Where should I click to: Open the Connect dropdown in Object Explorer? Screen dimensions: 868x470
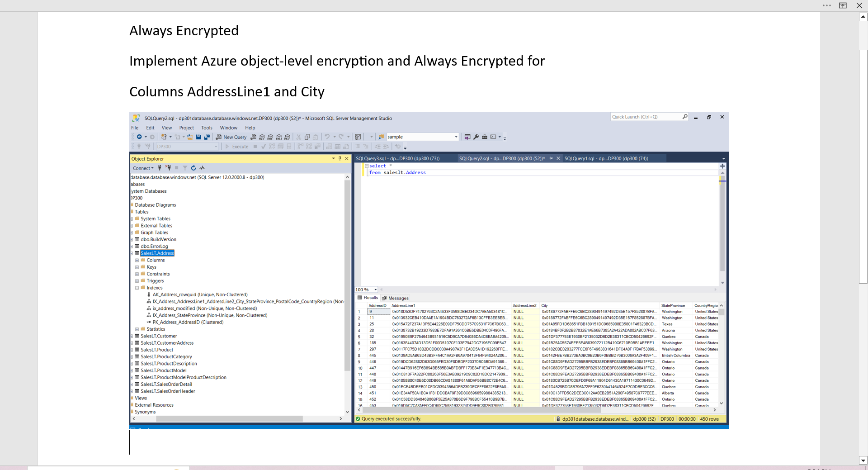click(143, 168)
